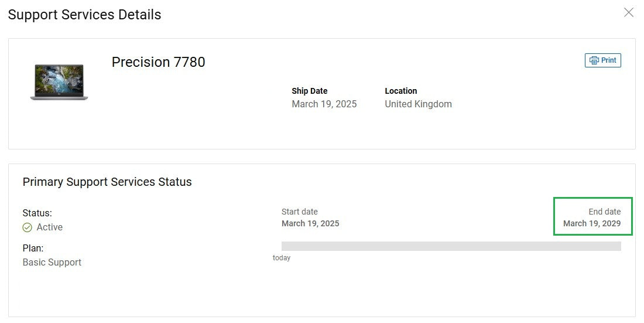644x323 pixels.
Task: Click the Location label
Action: pyautogui.click(x=400, y=91)
